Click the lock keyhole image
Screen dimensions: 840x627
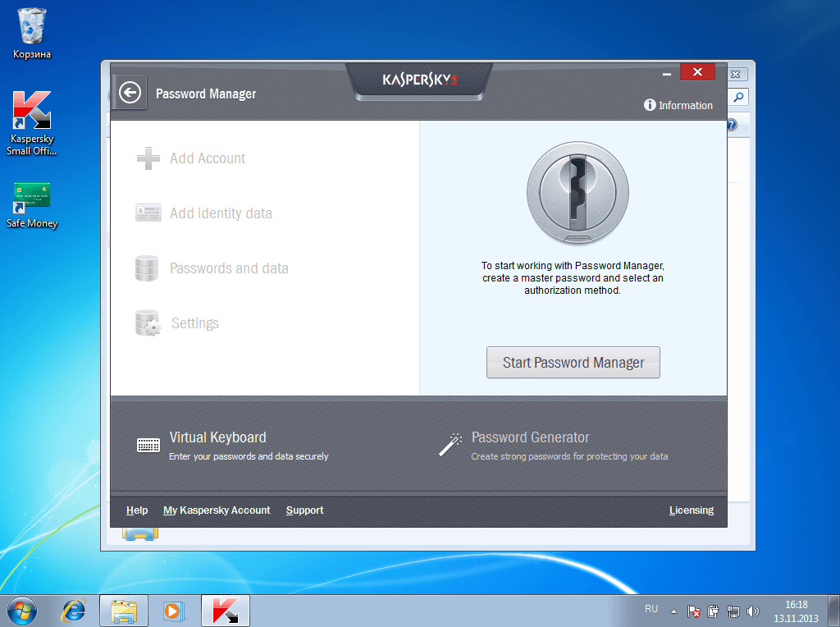pos(577,192)
